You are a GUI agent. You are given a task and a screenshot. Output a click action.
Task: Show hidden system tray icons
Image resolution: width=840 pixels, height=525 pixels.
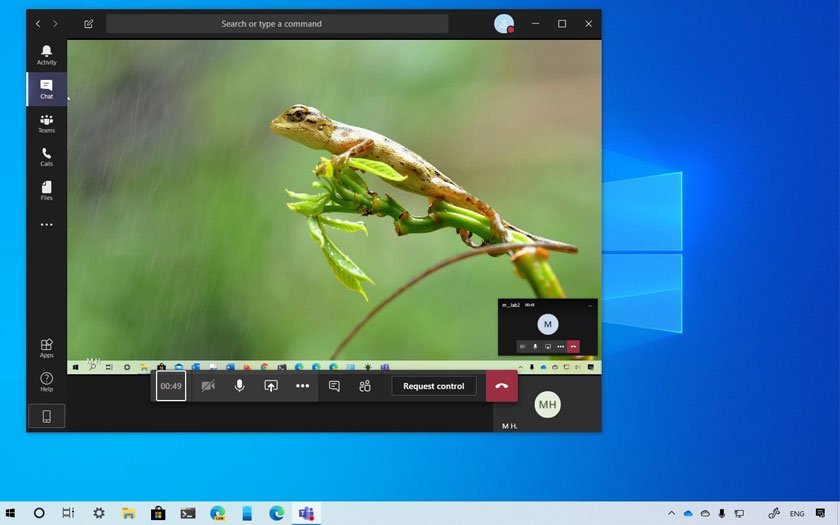[671, 513]
